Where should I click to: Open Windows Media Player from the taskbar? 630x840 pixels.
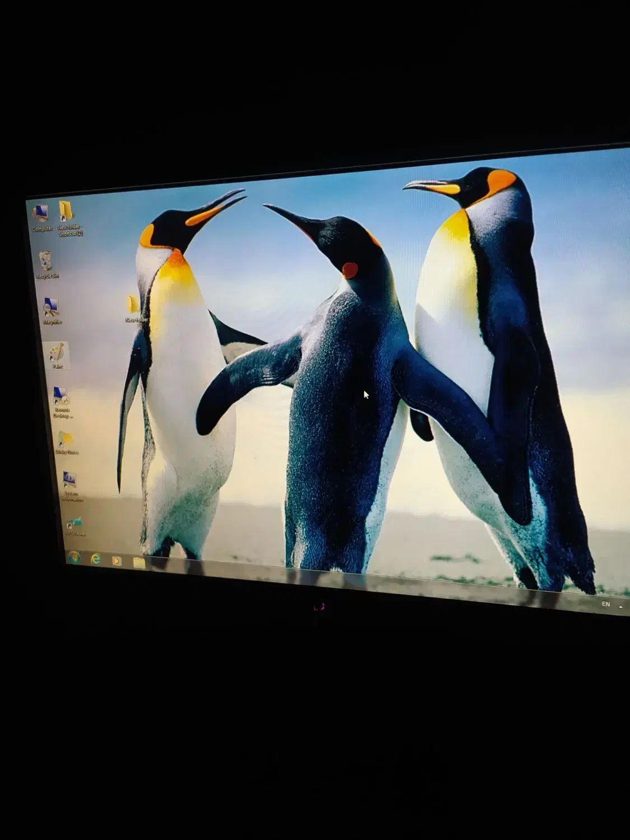[x=116, y=561]
